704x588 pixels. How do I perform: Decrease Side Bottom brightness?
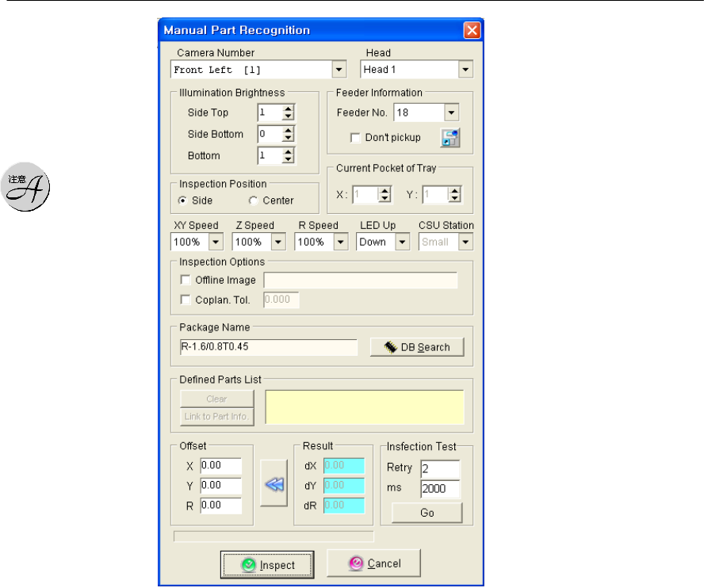click(x=289, y=138)
